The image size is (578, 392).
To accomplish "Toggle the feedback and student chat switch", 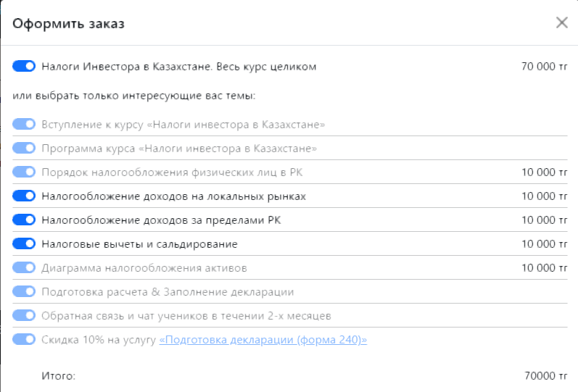I will 24,316.
